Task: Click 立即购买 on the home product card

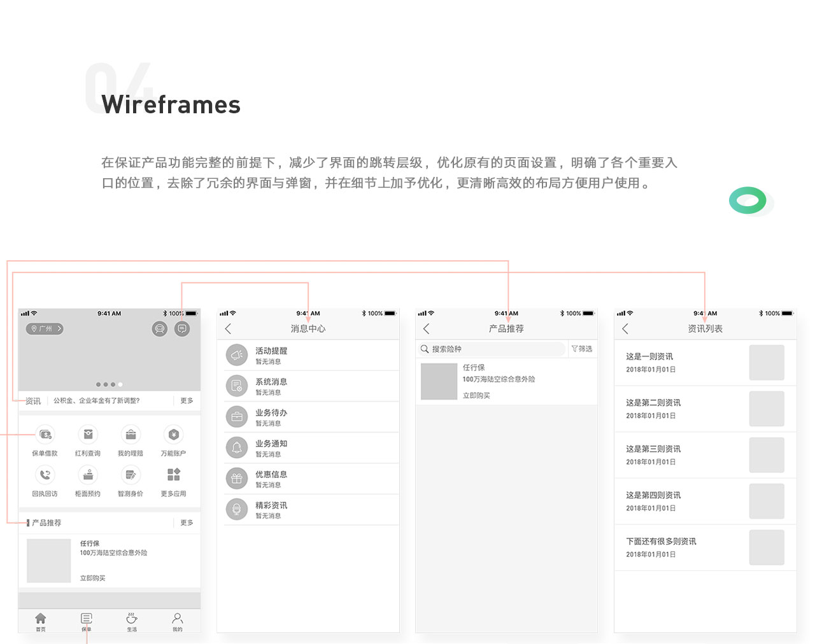Action: (93, 578)
